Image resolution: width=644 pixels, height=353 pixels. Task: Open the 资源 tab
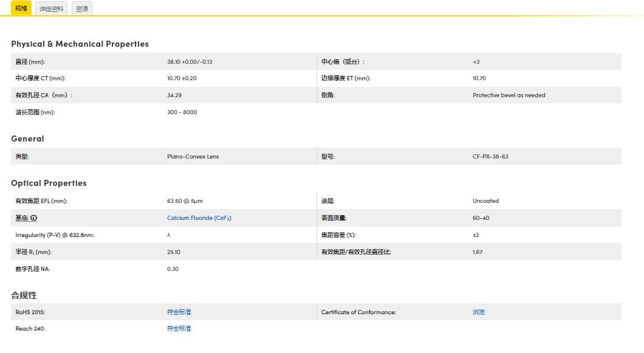click(83, 9)
